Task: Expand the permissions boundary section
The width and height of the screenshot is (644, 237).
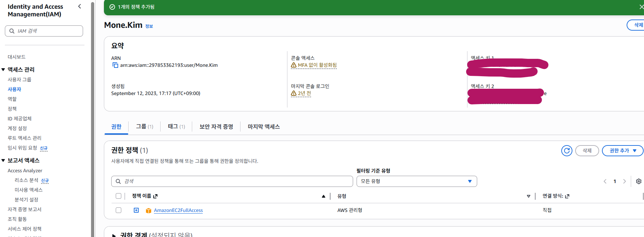Action: 114,235
